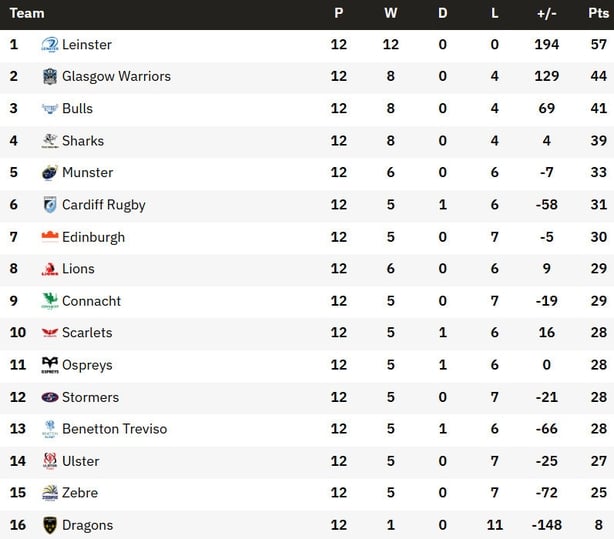Image resolution: width=614 pixels, height=539 pixels.
Task: Click the Connacht green logo
Action: (50, 301)
